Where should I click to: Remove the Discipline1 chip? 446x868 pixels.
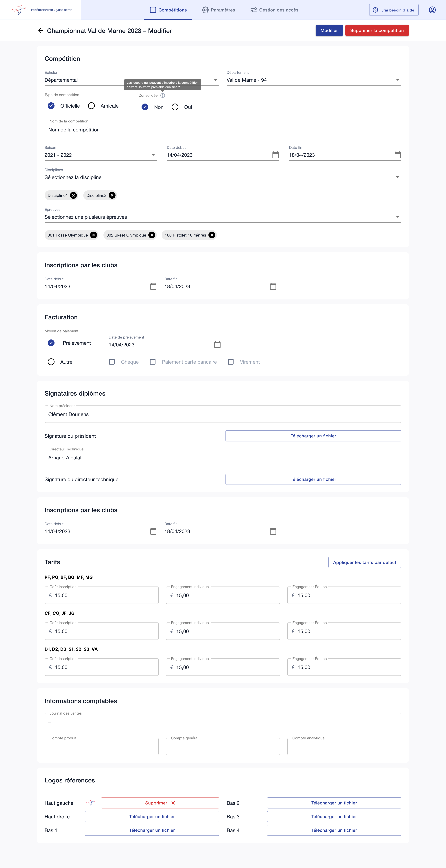(73, 195)
